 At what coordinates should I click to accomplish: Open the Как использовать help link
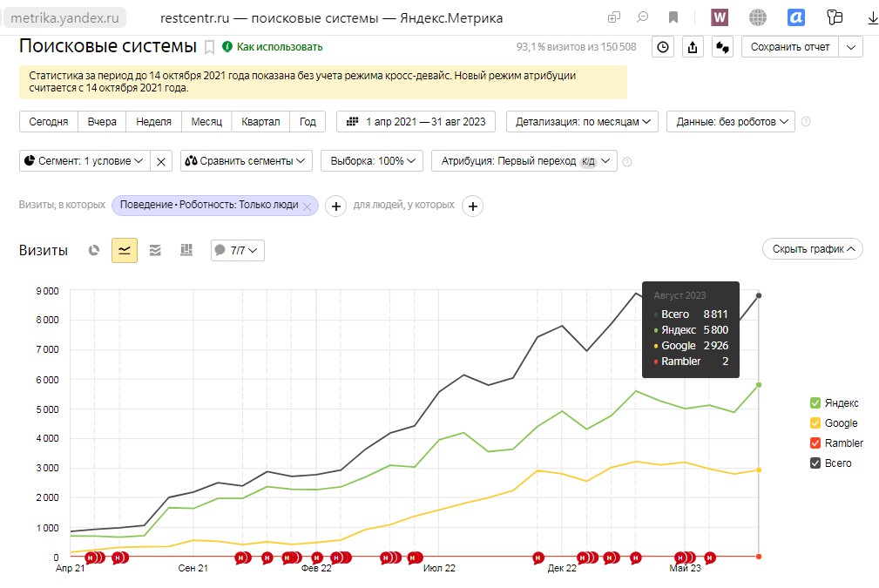tap(273, 47)
